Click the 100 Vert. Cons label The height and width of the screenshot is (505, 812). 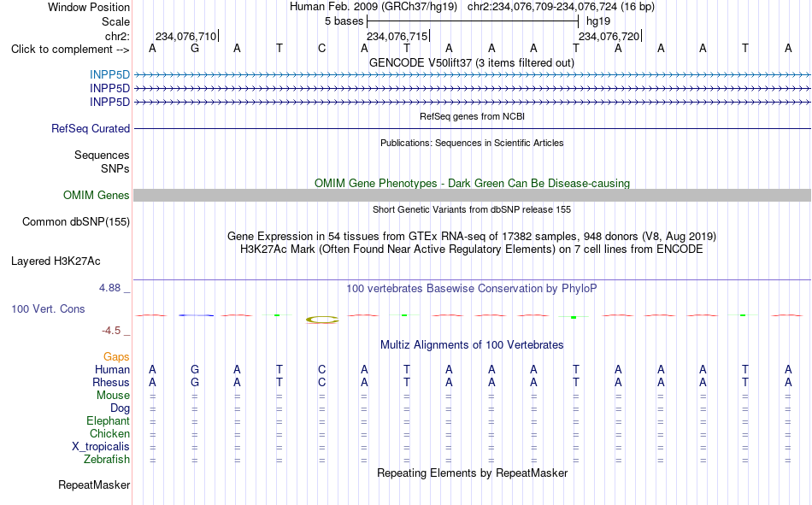(x=48, y=308)
